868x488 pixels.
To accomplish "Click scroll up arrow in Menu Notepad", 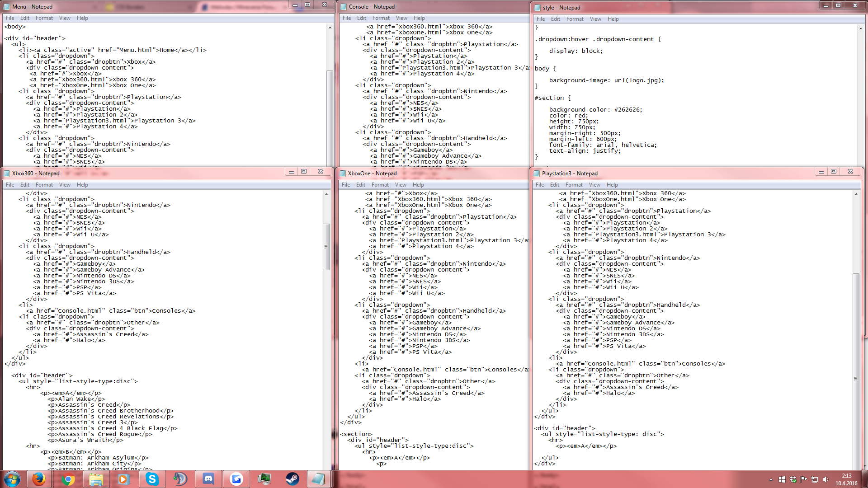I will coord(330,28).
